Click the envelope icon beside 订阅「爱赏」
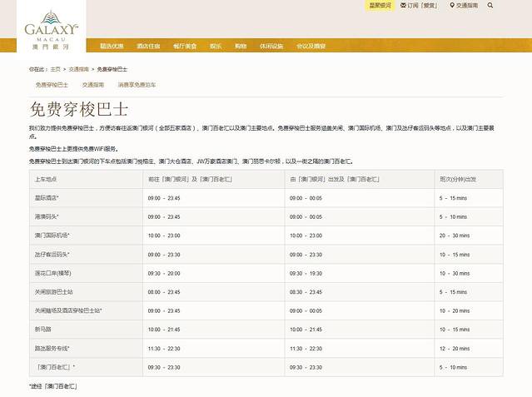The height and width of the screenshot is (397, 532). [404, 5]
